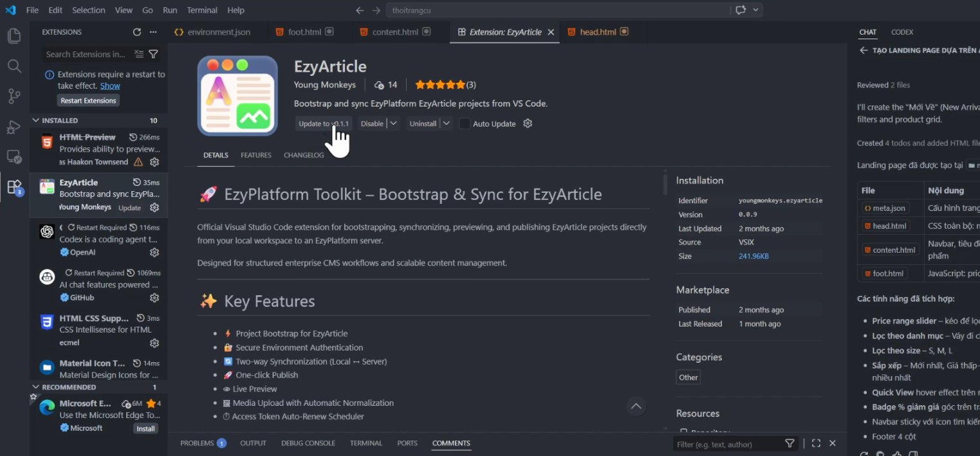Click the VS Code logo icon

(10, 10)
